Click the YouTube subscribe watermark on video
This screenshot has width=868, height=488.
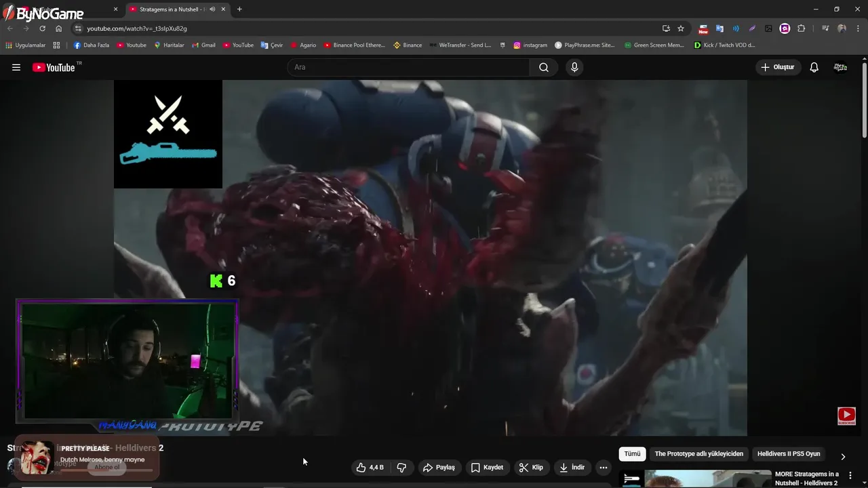click(846, 416)
